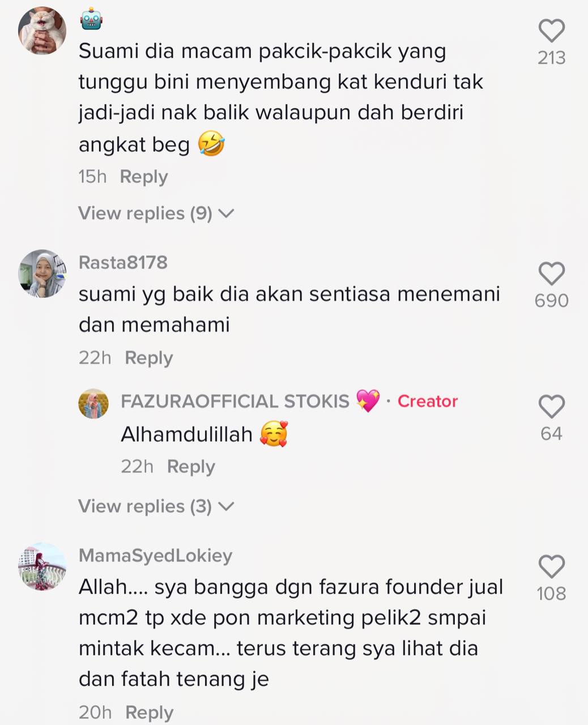This screenshot has height=725, width=588.
Task: Like Rasta8178's comment with 690 likes
Action: pos(551,274)
